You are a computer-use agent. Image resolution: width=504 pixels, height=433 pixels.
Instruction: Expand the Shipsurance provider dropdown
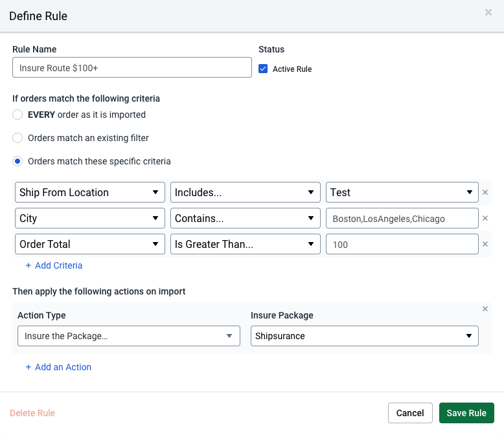coord(364,336)
